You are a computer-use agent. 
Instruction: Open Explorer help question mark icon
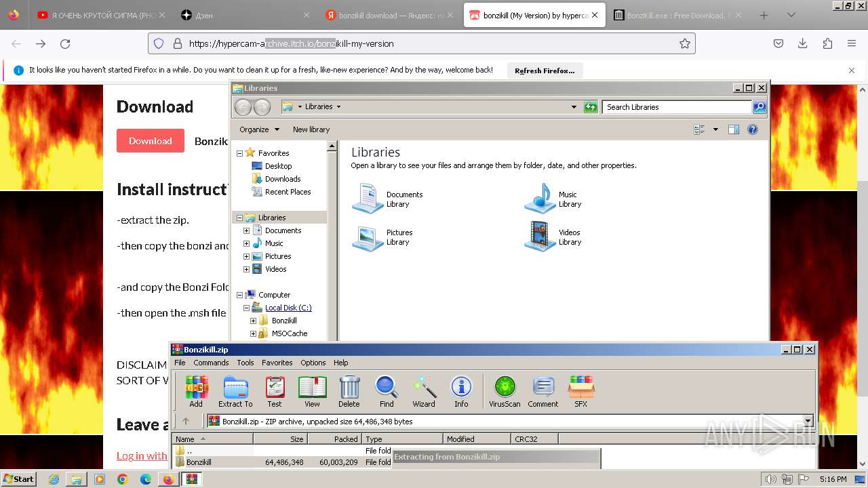(753, 129)
